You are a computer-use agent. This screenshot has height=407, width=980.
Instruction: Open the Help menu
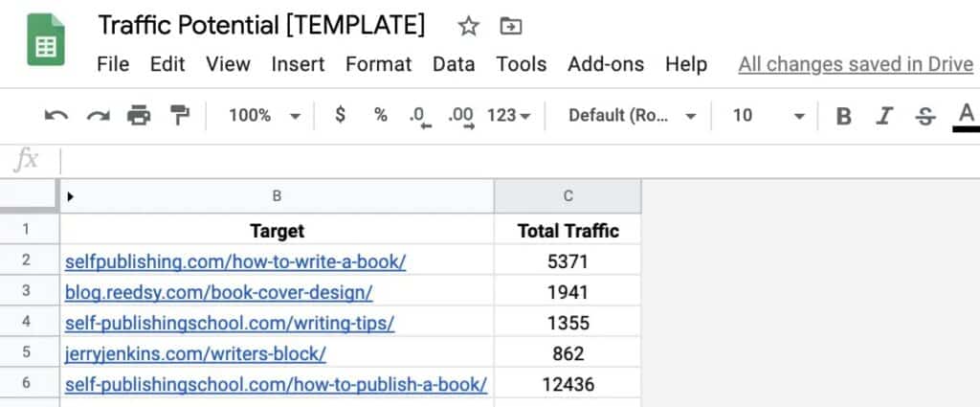[x=686, y=64]
